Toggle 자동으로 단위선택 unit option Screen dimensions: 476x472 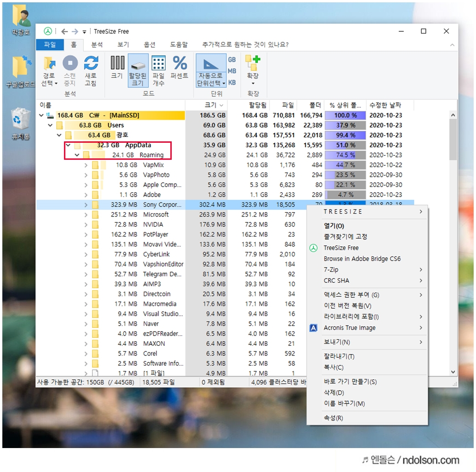(x=211, y=70)
